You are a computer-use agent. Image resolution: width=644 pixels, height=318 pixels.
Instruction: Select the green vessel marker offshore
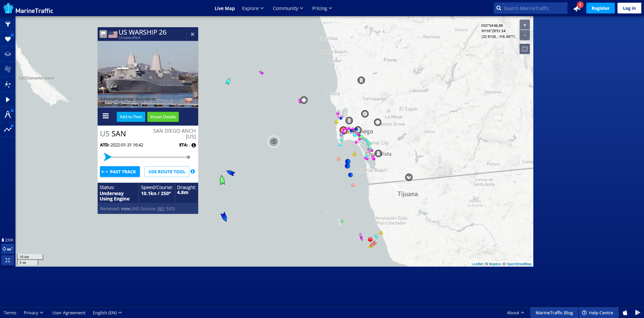(x=222, y=180)
